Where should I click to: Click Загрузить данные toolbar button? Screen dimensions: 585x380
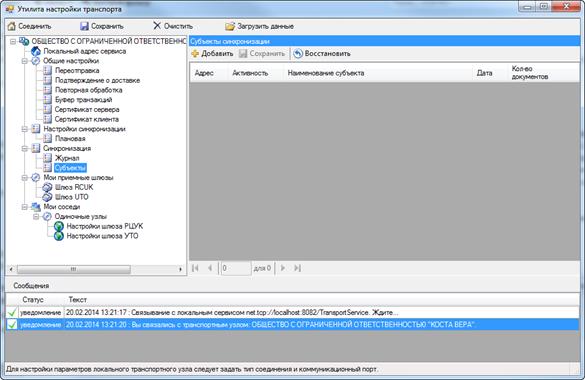point(260,26)
